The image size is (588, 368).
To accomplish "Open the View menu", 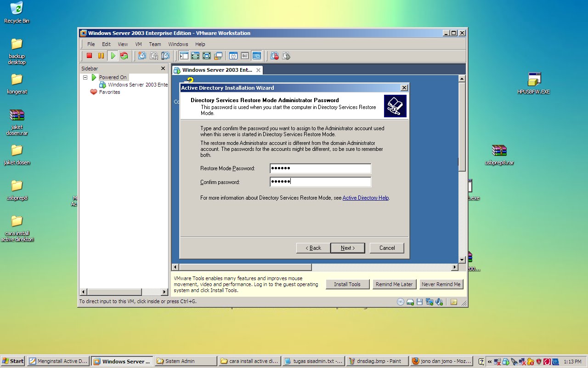I will [x=123, y=44].
